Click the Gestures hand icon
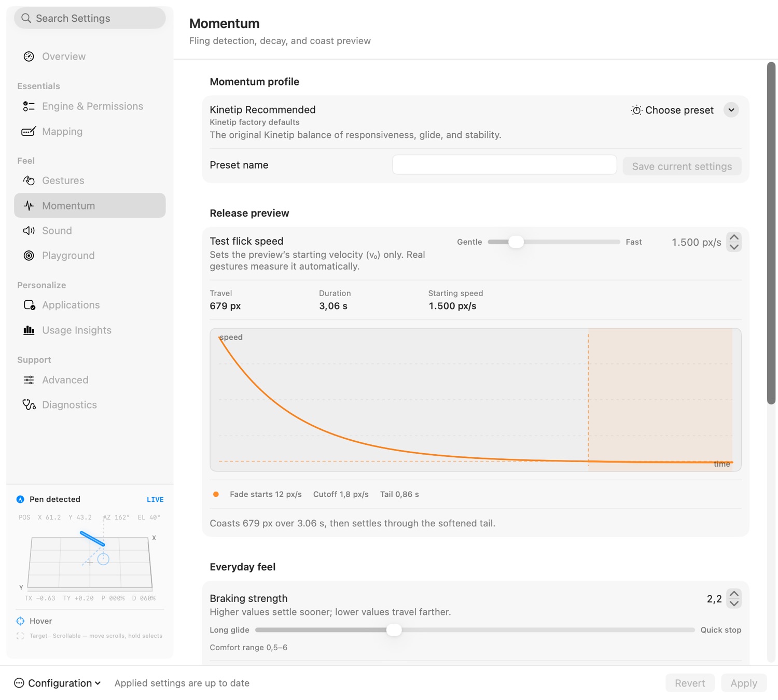The width and height of the screenshot is (778, 700). 29,180
